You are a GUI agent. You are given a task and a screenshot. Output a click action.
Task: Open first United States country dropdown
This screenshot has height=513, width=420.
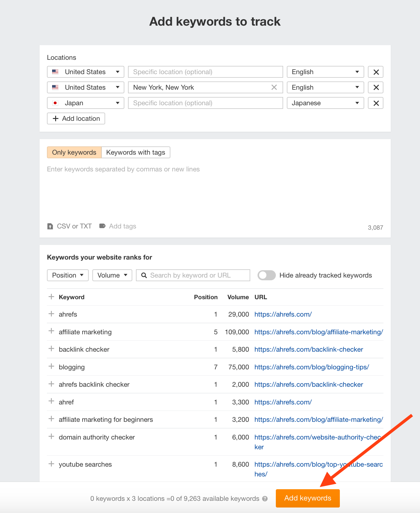[86, 72]
